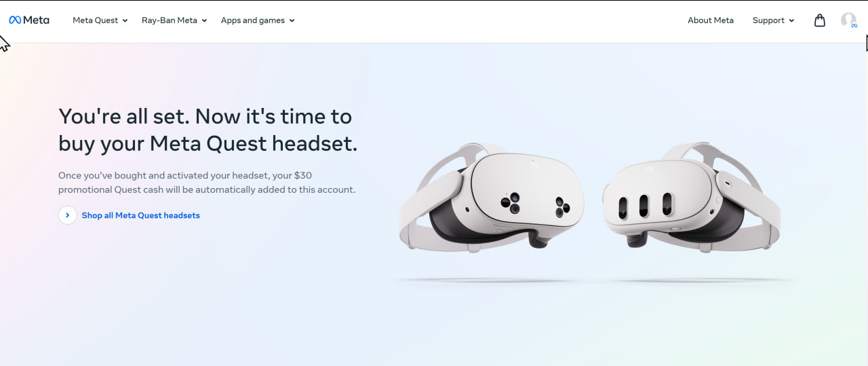Open the profile avatar menu
Screen dimensions: 868x366
tap(848, 20)
